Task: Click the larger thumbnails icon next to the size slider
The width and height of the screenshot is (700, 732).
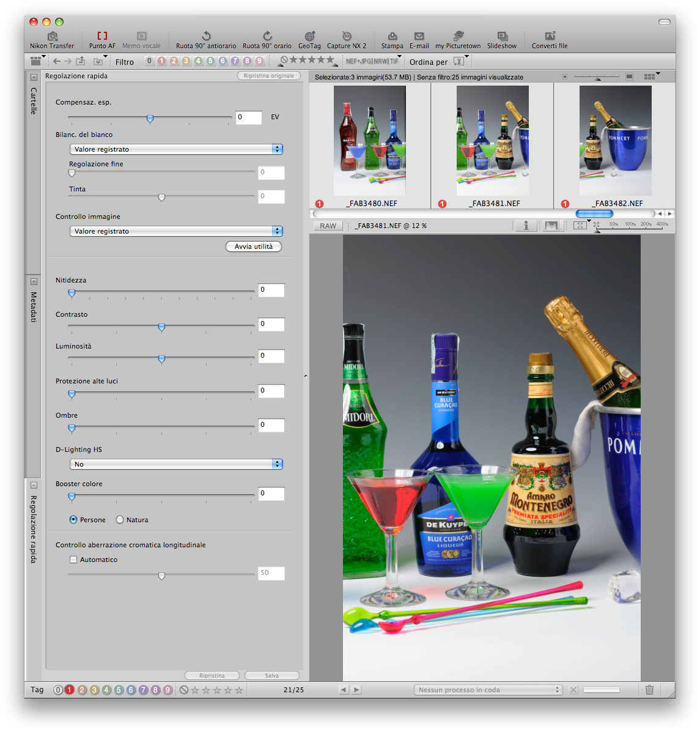Action: coord(629,76)
